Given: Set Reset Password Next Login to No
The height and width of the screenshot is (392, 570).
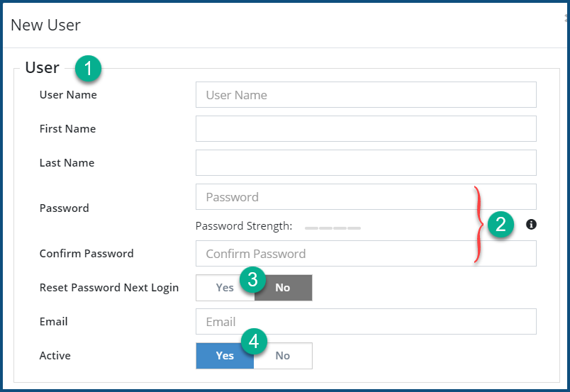Looking at the screenshot, I should (x=283, y=288).
